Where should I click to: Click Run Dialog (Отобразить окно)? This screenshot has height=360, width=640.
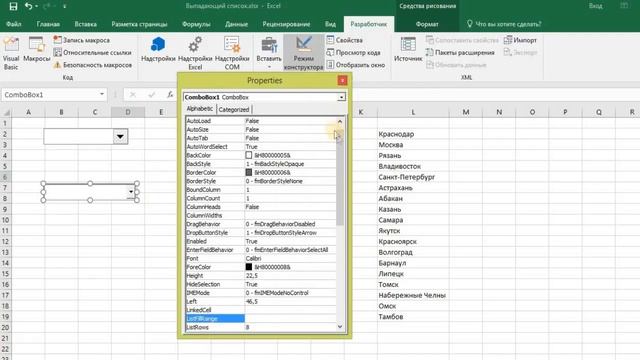click(356, 64)
